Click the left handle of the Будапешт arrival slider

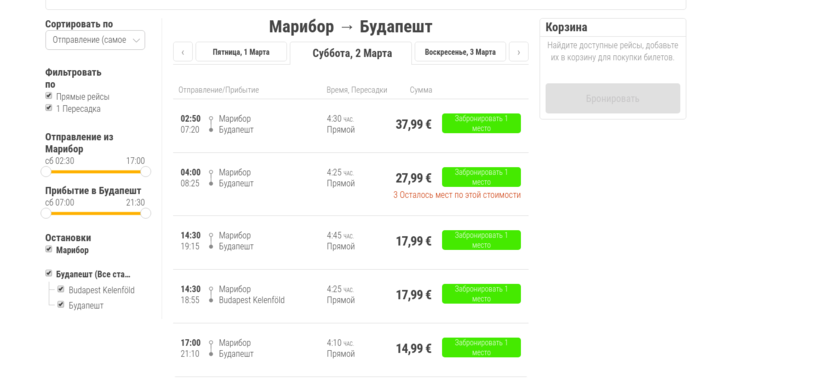click(x=46, y=213)
